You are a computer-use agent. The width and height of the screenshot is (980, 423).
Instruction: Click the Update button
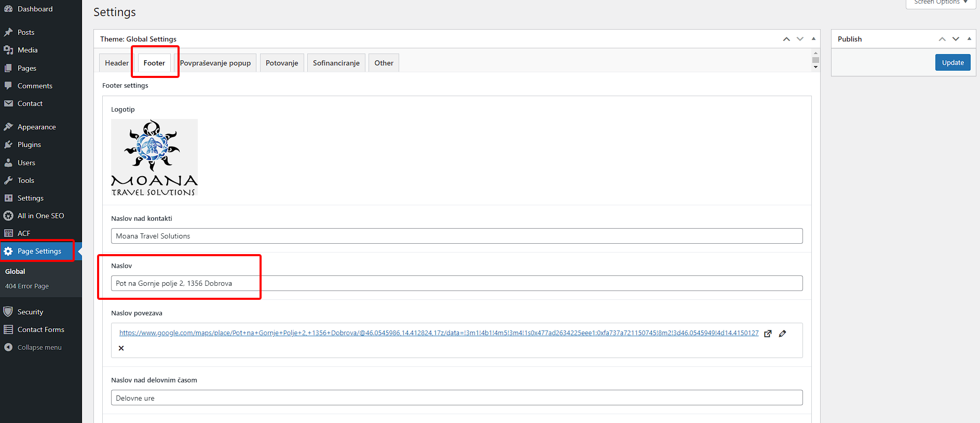coord(953,62)
